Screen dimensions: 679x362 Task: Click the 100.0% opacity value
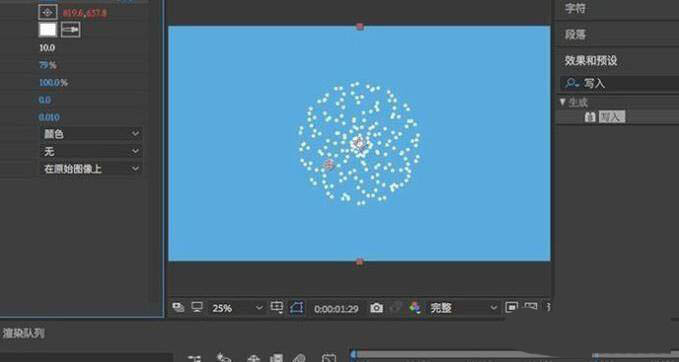(53, 83)
